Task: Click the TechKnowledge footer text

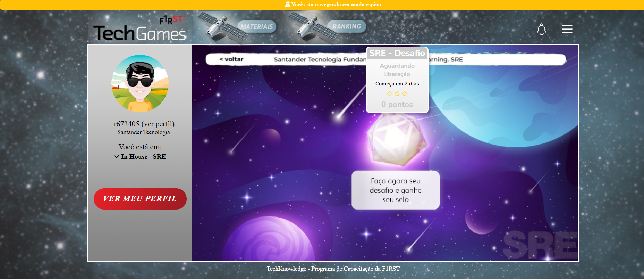Action: [333, 269]
